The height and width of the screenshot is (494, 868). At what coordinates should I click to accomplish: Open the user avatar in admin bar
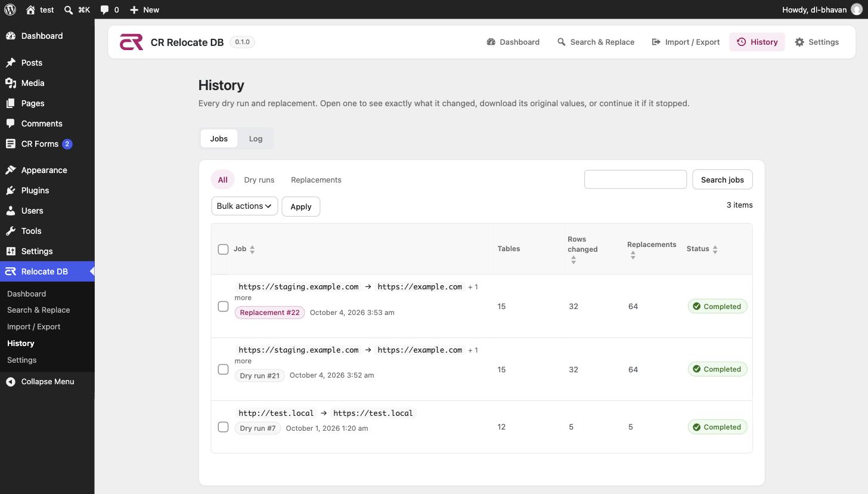pyautogui.click(x=856, y=10)
